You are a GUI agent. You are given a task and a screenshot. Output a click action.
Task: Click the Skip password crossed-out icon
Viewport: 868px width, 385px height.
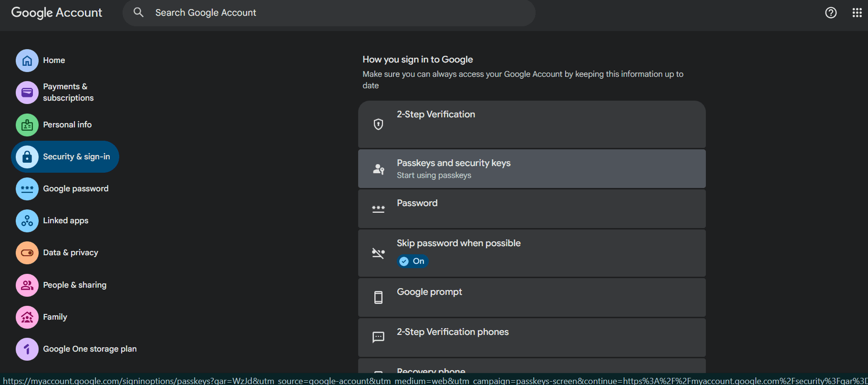coord(378,253)
